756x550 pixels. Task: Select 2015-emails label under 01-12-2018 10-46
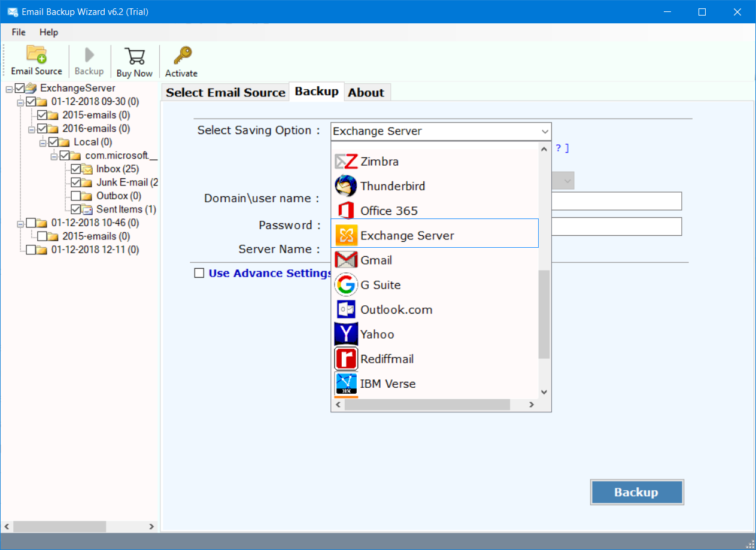96,236
